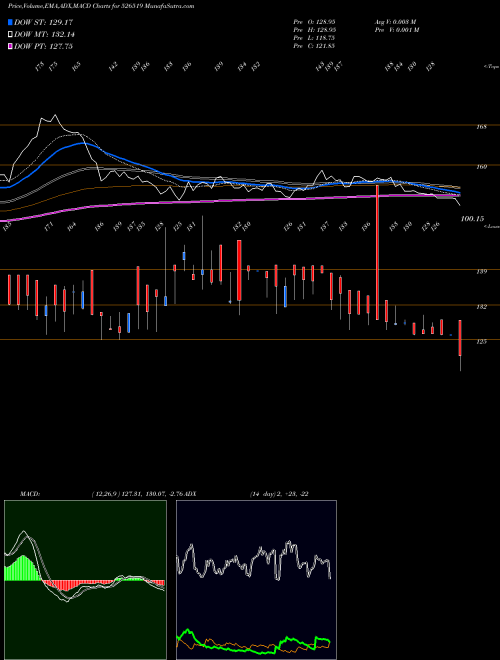Click the 'Pre L: 118.75' value
This screenshot has height=660, width=500.
[314, 38]
